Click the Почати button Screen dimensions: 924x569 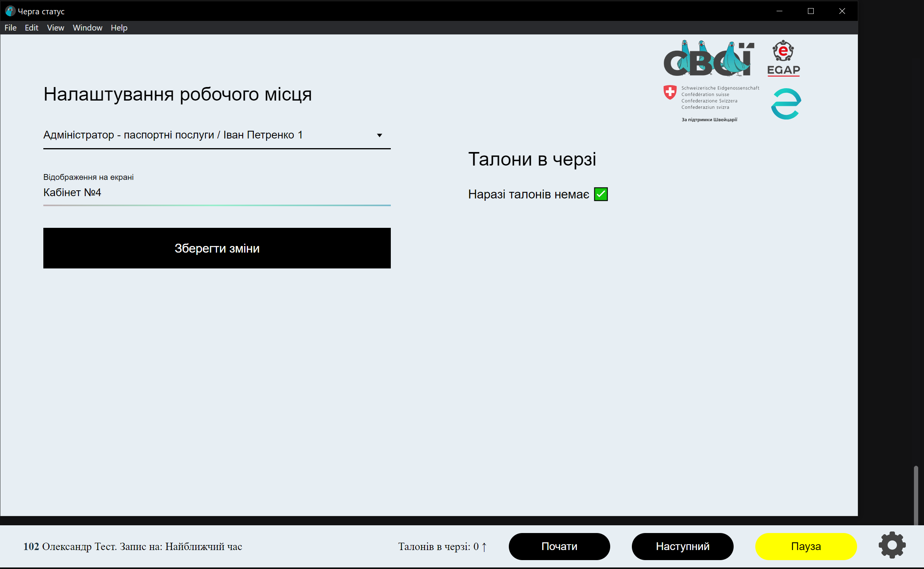point(559,546)
